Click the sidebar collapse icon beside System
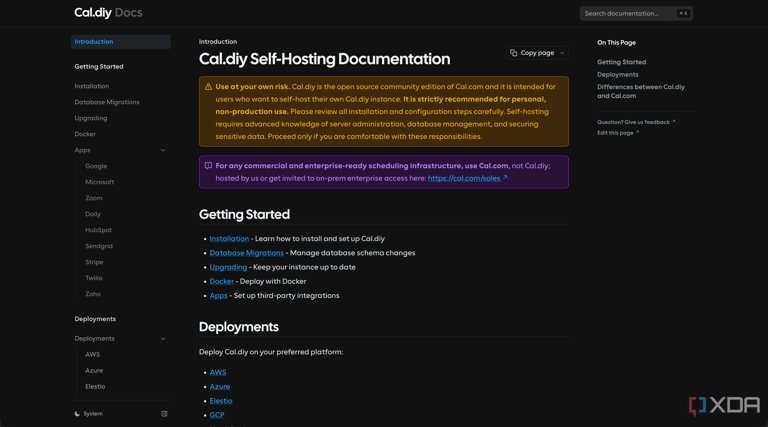This screenshot has height=427, width=768. (165, 414)
